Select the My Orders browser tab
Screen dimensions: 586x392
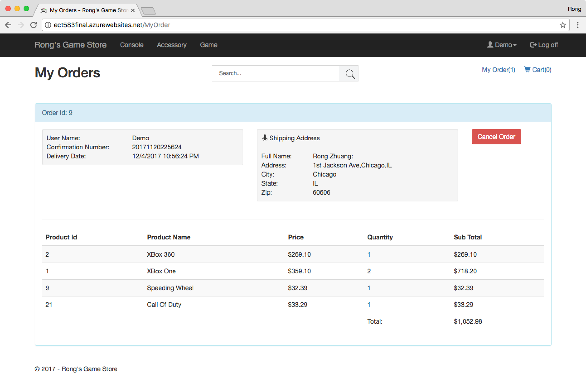[88, 10]
